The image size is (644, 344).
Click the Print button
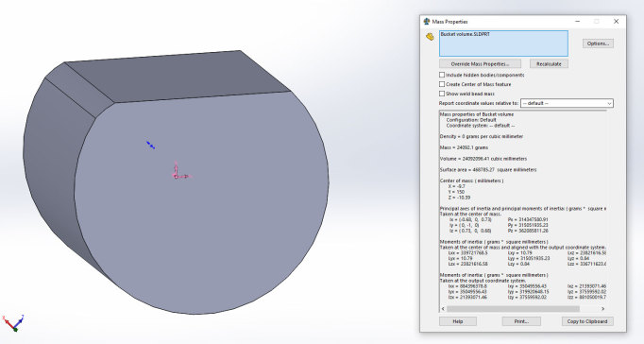tap(521, 321)
